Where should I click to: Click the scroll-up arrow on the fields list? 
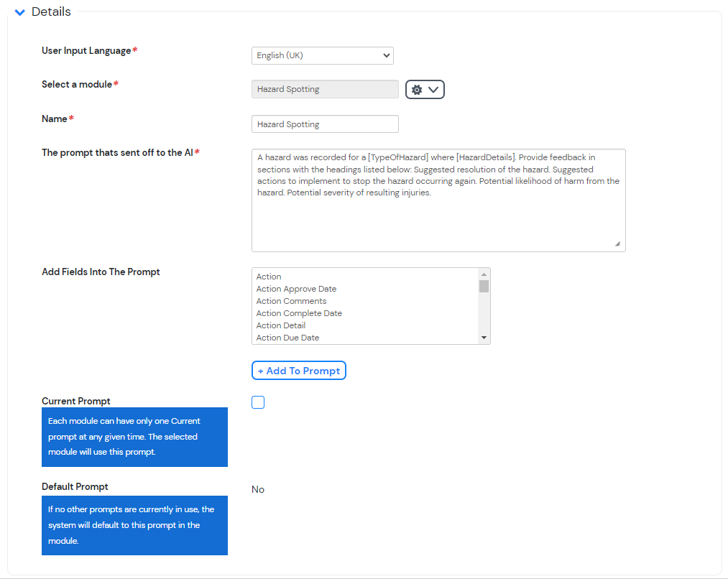click(484, 276)
